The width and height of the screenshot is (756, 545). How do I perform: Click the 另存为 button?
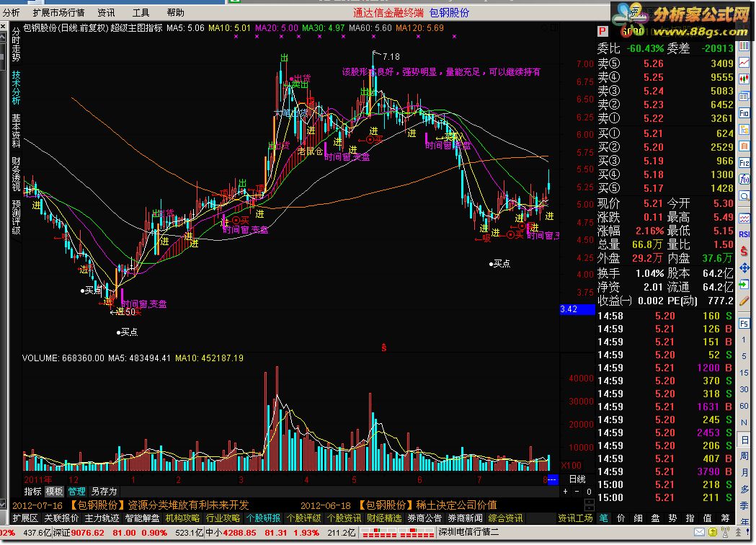[104, 492]
